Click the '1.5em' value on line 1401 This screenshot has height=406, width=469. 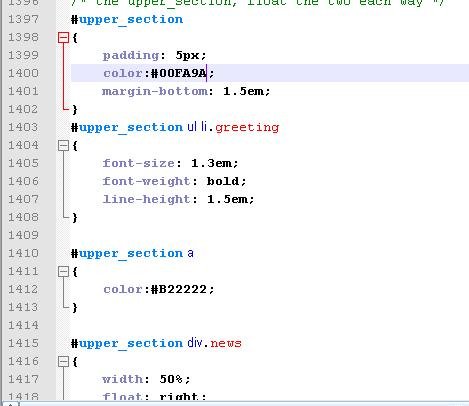(243, 91)
